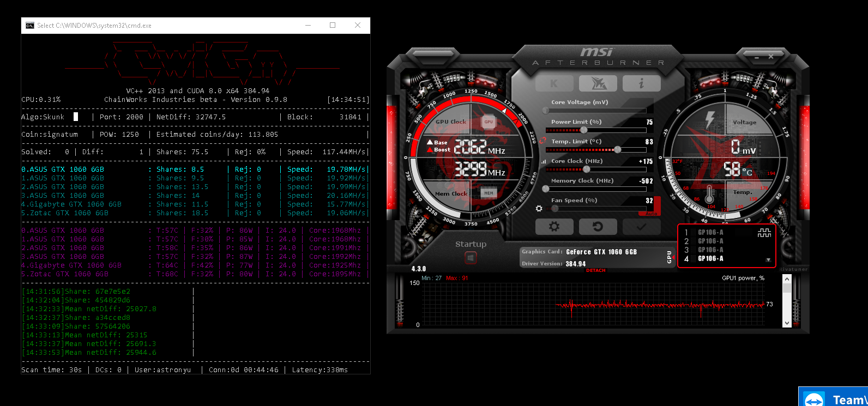868x406 pixels.
Task: Toggle the Fan Speed Auto button
Action: click(x=651, y=214)
